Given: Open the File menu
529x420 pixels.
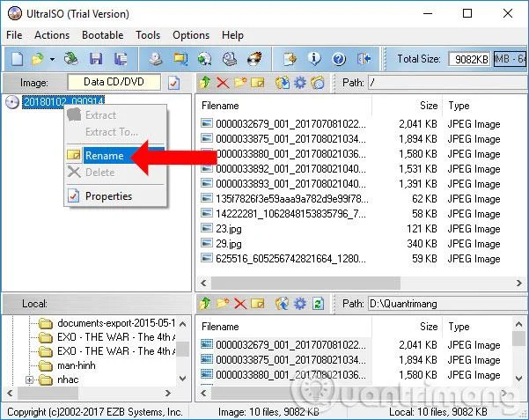Looking at the screenshot, I should click(x=14, y=35).
